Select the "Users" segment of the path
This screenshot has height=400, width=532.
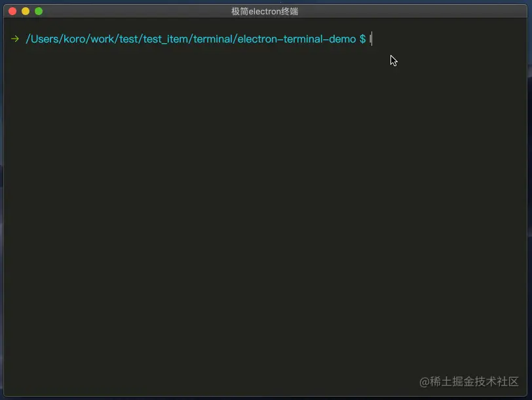coord(45,39)
